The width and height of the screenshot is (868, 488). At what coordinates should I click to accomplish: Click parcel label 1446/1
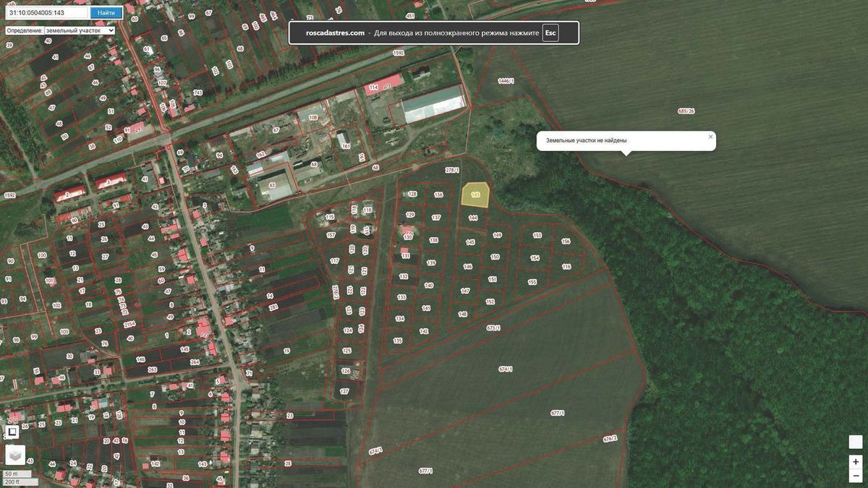point(506,81)
